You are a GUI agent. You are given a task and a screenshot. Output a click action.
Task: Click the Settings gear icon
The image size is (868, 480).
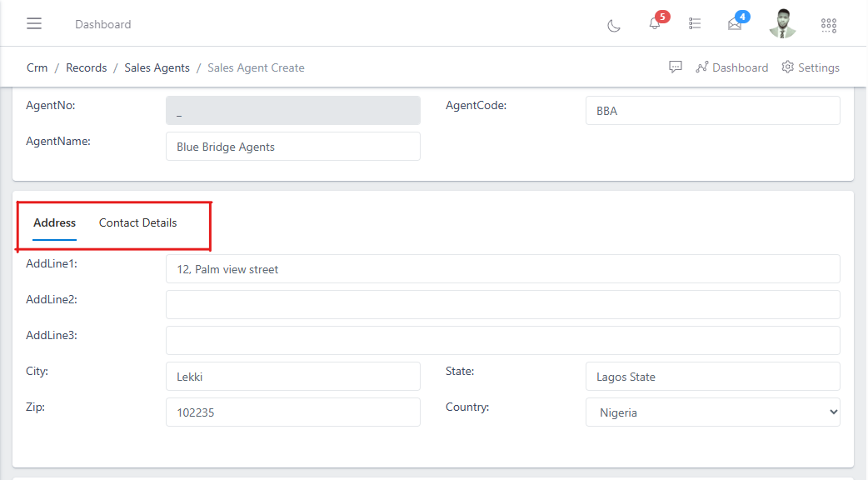click(x=787, y=67)
